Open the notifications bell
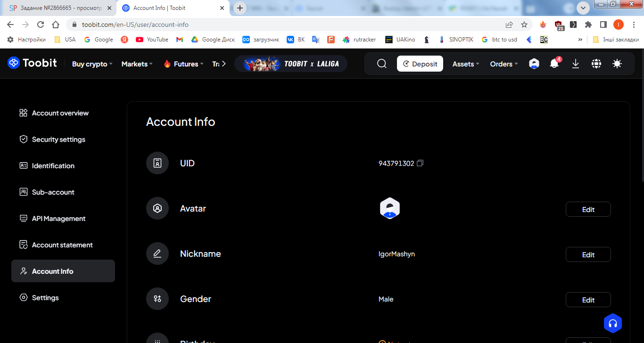 point(554,64)
